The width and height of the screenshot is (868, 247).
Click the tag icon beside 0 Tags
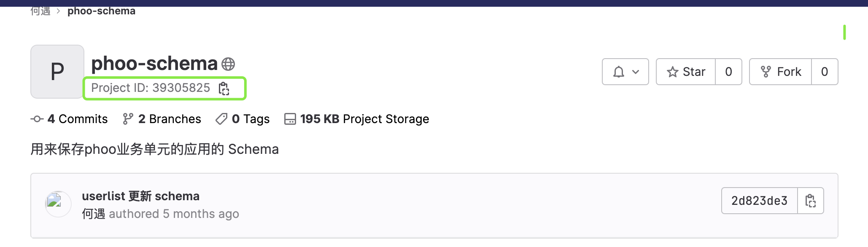(221, 119)
